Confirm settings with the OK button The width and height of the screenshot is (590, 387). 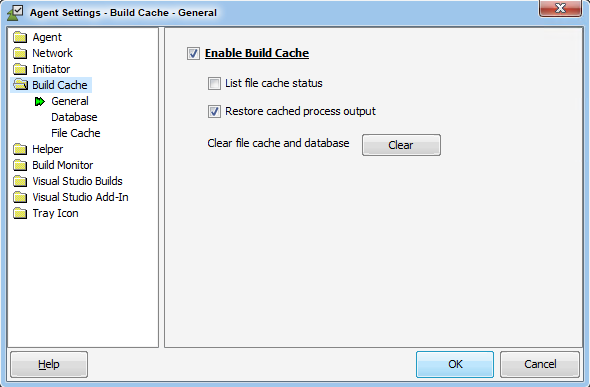click(455, 364)
